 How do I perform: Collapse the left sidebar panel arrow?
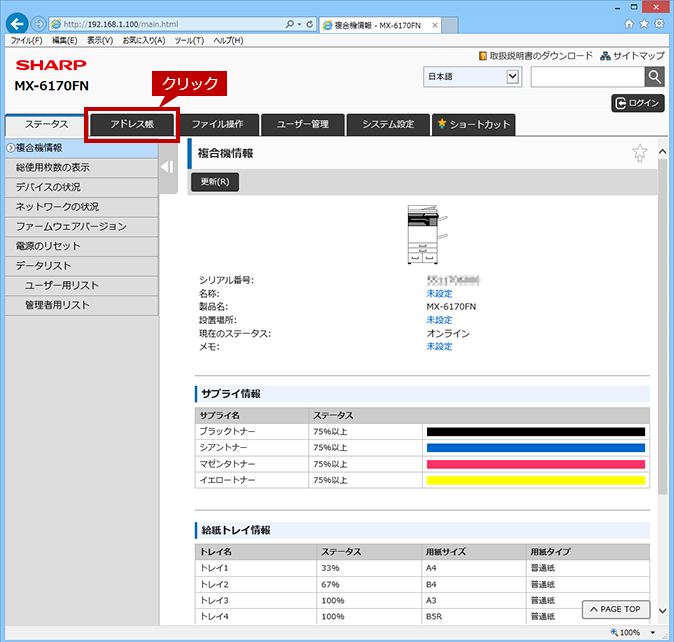coord(168,167)
